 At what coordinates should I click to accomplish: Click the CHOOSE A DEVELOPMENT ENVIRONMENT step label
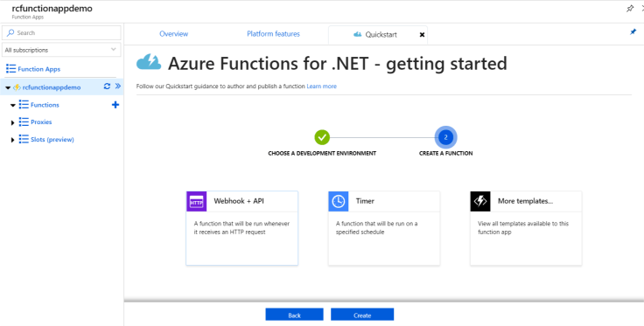(322, 153)
